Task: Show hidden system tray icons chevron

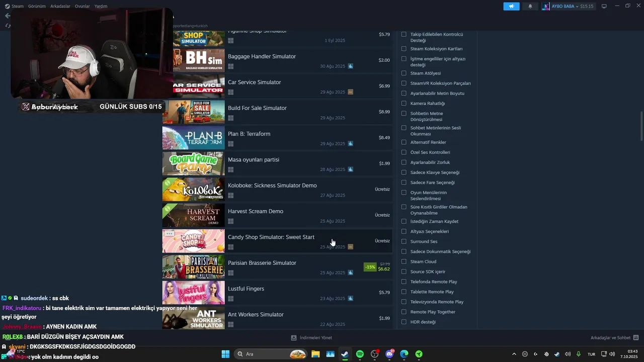Action: pyautogui.click(x=514, y=354)
